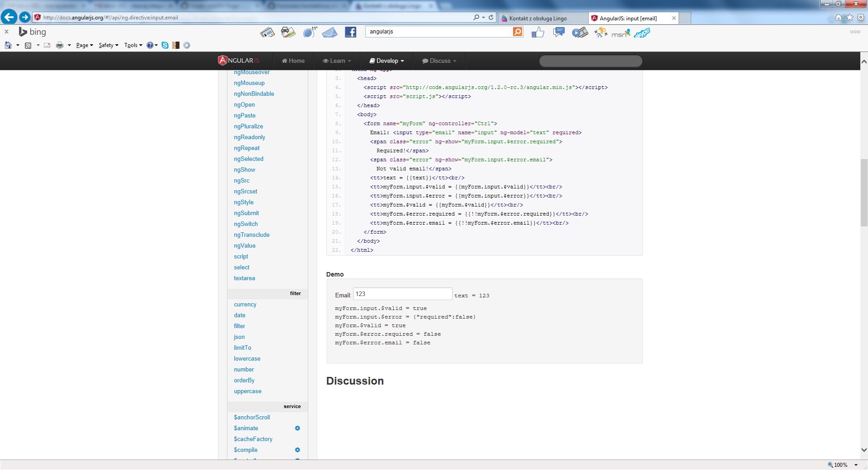This screenshot has width=868, height=470.
Task: Open the $cacheFactory service link
Action: click(x=253, y=439)
